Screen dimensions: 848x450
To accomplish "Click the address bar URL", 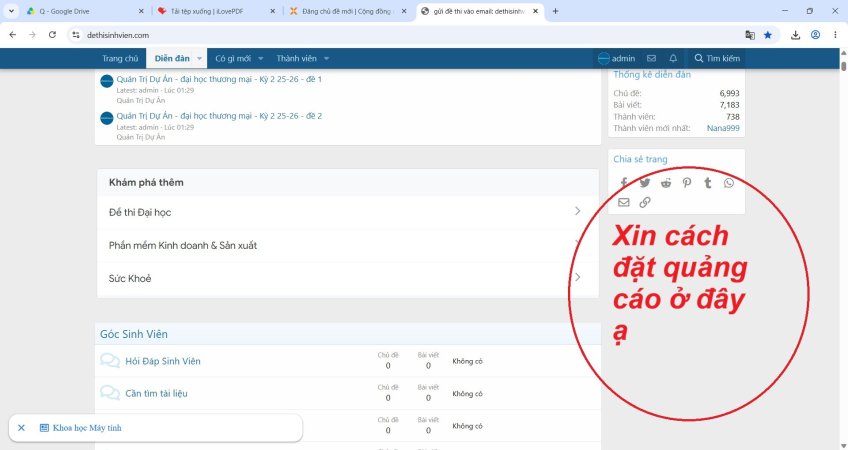I will pyautogui.click(x=118, y=35).
